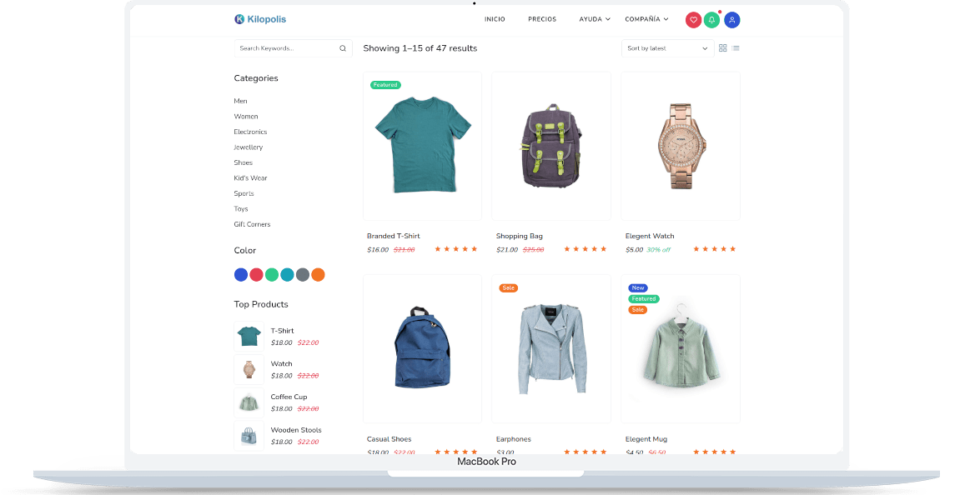Click in the Search Keywords field
The height and width of the screenshot is (495, 980).
click(x=293, y=48)
